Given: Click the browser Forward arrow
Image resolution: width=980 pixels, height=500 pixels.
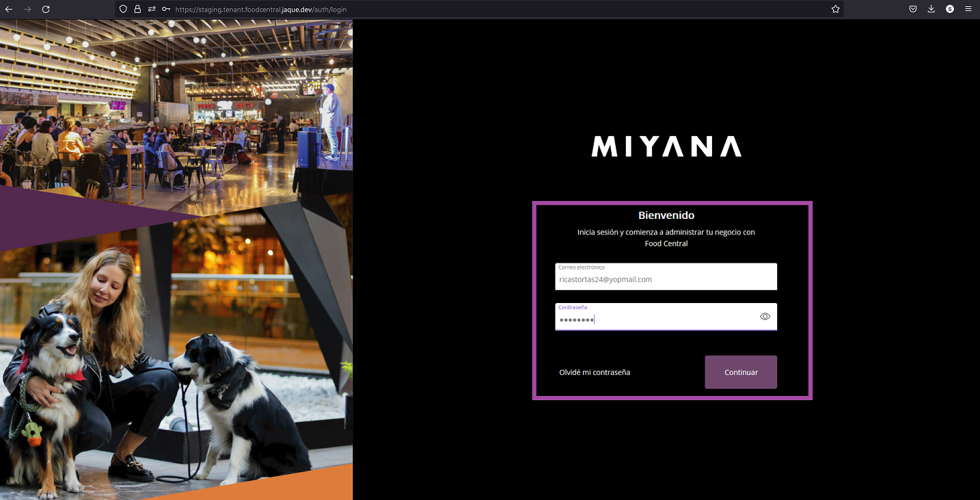Looking at the screenshot, I should pos(27,10).
